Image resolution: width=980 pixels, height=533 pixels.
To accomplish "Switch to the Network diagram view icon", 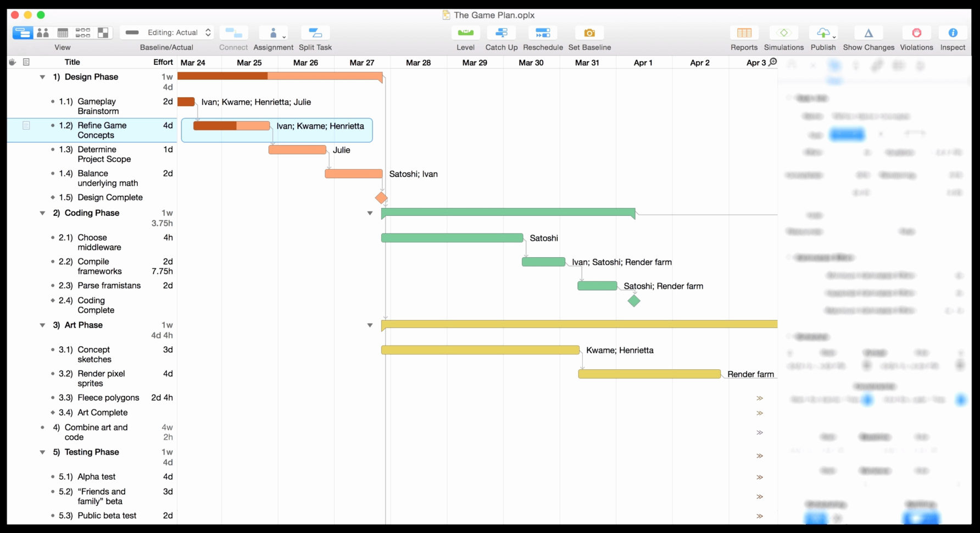I will point(83,32).
